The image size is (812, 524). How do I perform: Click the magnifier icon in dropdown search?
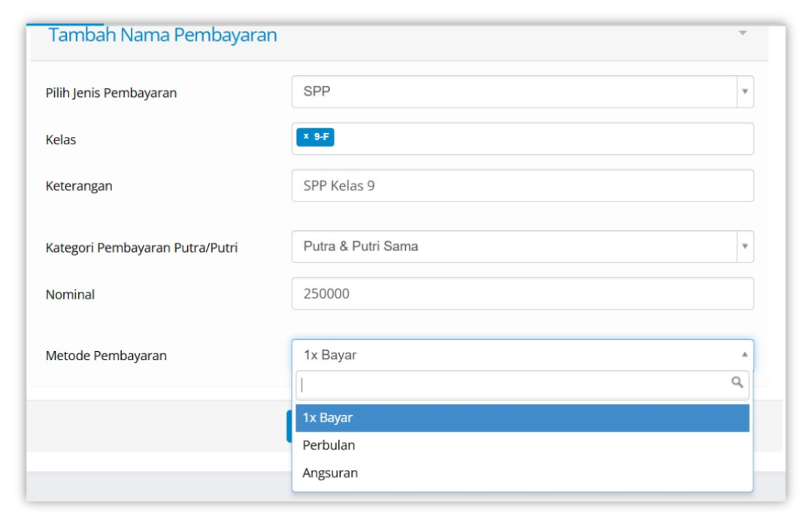[x=737, y=383]
